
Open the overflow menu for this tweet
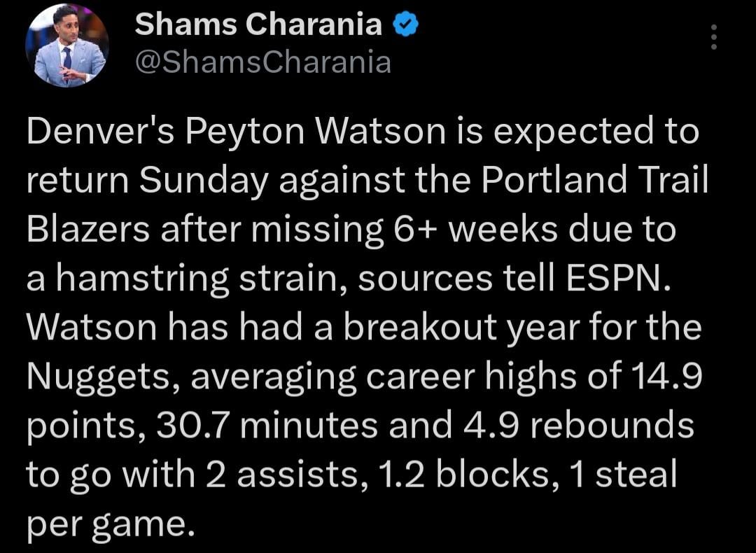point(713,38)
